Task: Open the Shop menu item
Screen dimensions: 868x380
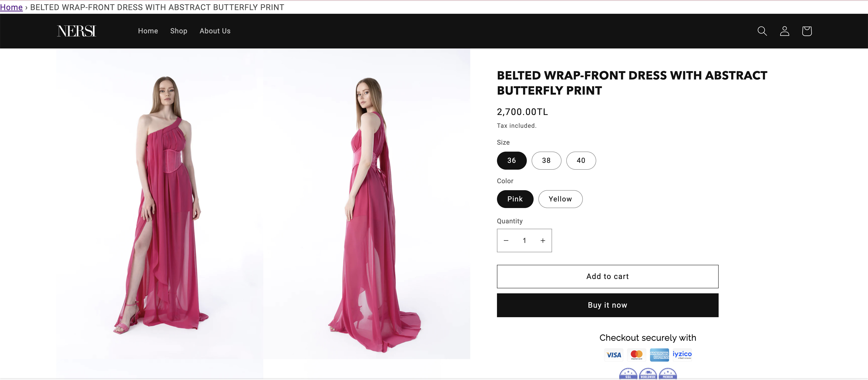Action: (179, 31)
